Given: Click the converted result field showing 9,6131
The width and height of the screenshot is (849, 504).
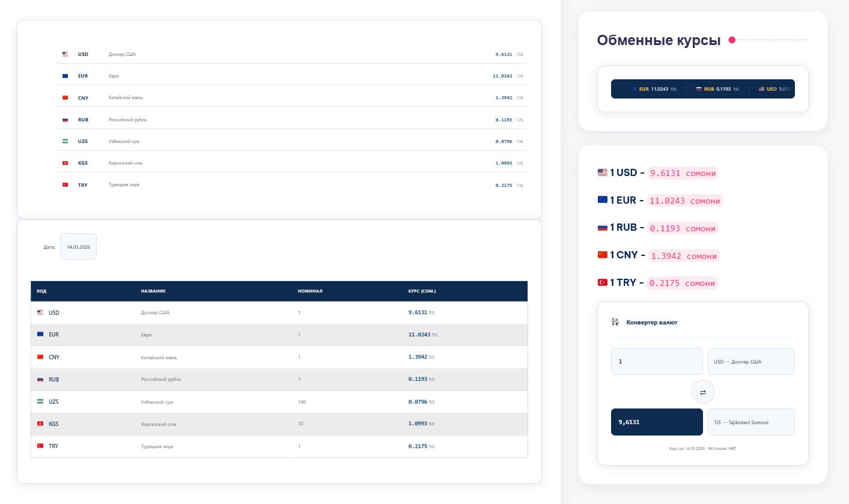Looking at the screenshot, I should 656,422.
